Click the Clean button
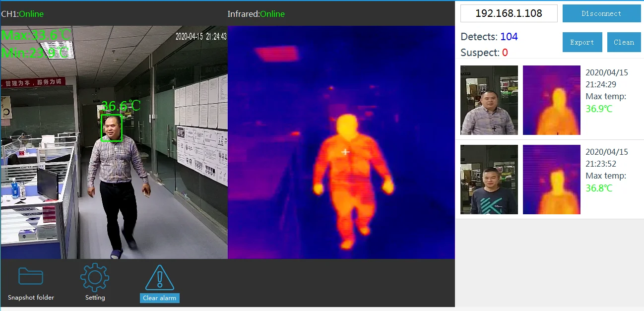This screenshot has height=311, width=644. point(624,42)
